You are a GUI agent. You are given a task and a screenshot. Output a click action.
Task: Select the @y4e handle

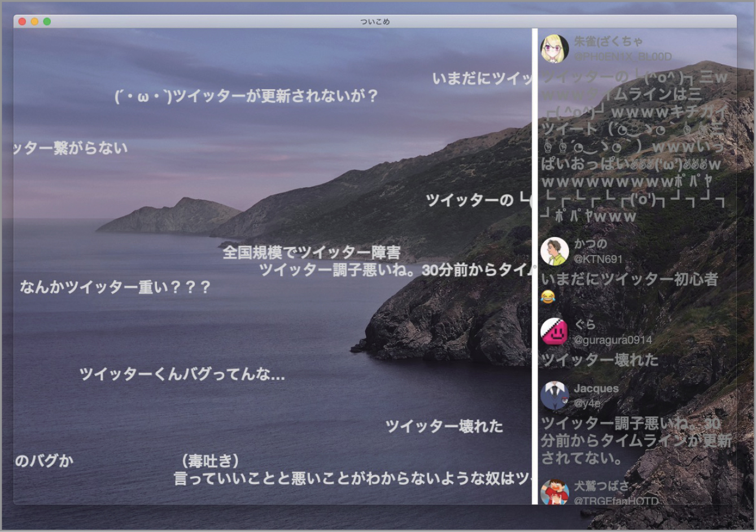coord(587,403)
